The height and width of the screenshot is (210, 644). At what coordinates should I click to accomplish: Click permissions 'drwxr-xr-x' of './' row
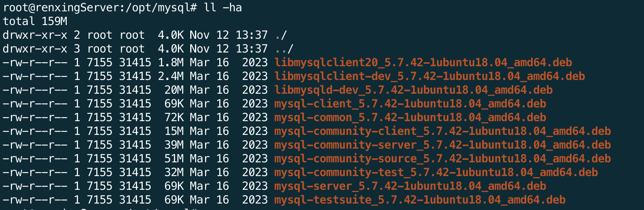[35, 35]
